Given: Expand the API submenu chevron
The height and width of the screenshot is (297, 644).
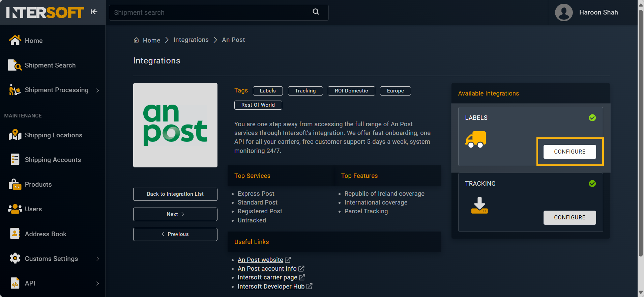Looking at the screenshot, I should click(x=97, y=283).
